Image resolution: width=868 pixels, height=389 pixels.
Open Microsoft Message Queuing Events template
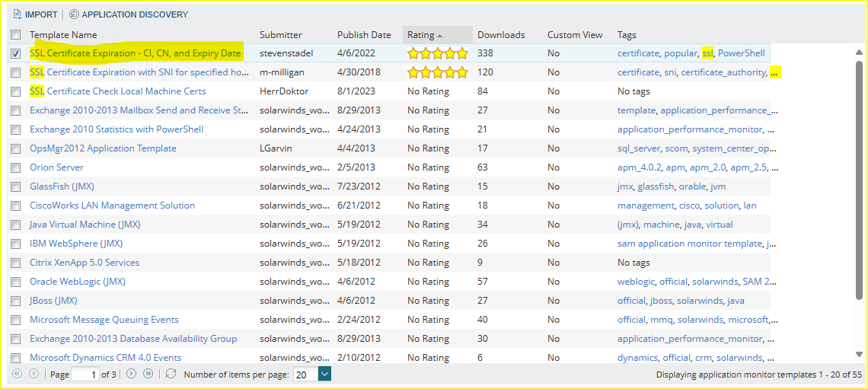click(x=104, y=319)
